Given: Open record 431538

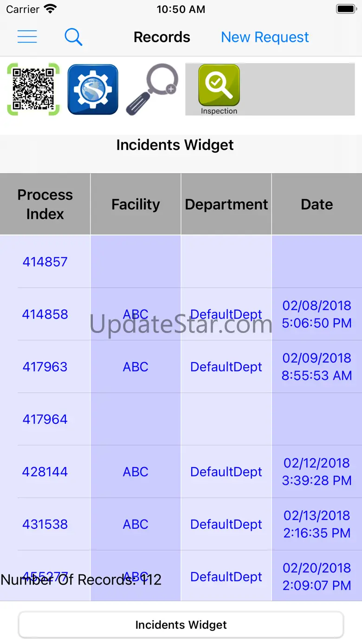Looking at the screenshot, I should coord(45,524).
